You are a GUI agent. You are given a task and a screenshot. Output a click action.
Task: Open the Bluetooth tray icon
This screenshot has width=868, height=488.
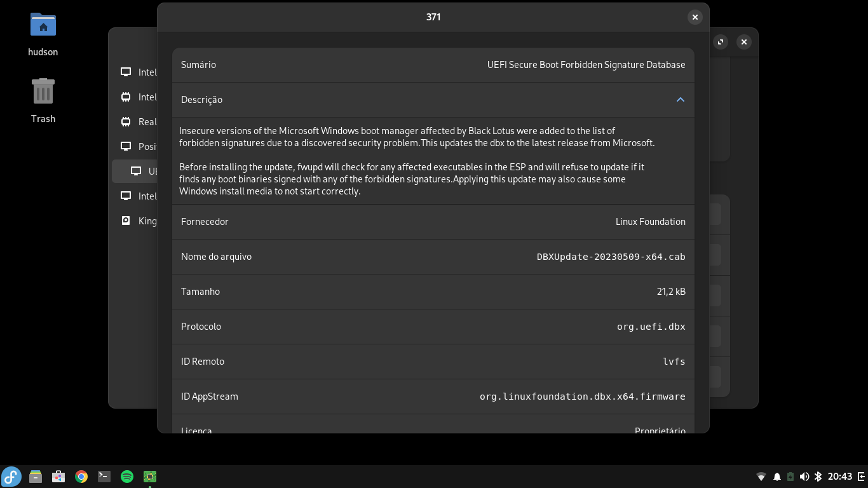click(818, 477)
